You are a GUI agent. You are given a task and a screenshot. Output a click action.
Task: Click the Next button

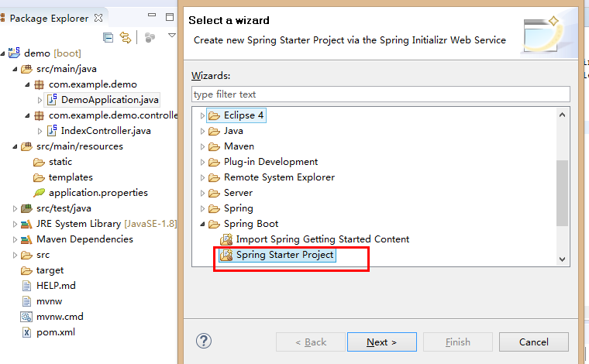tap(382, 342)
